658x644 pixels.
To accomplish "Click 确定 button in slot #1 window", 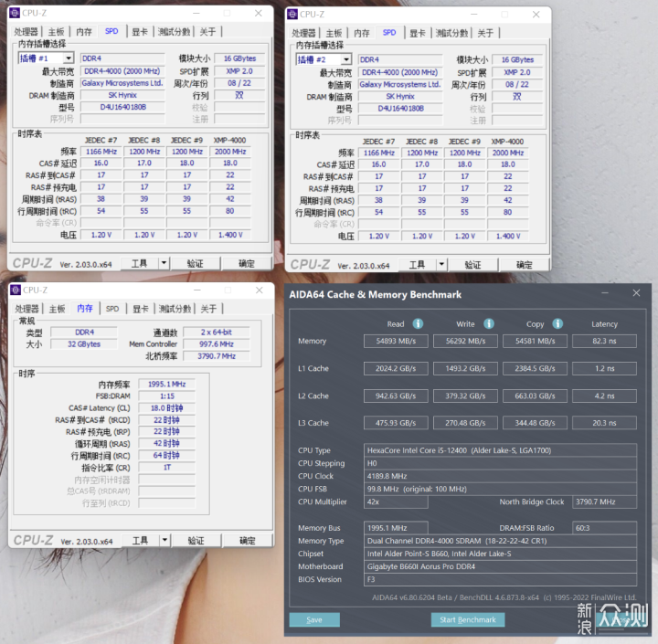I will (x=247, y=263).
